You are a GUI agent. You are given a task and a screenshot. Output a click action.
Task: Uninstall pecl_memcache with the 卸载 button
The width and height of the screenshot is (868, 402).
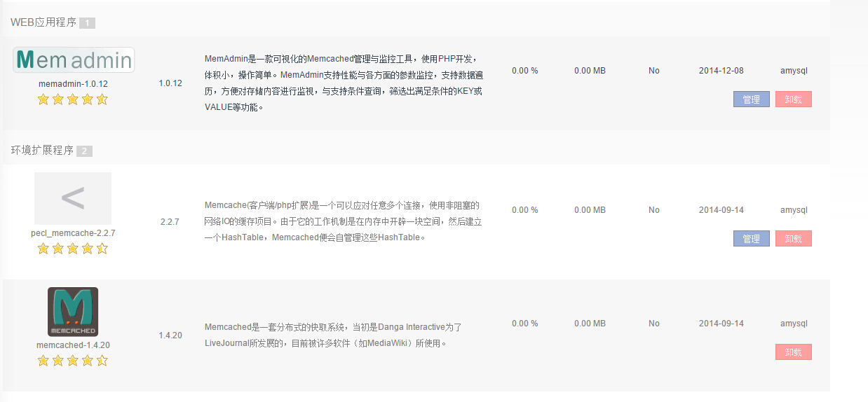(793, 239)
